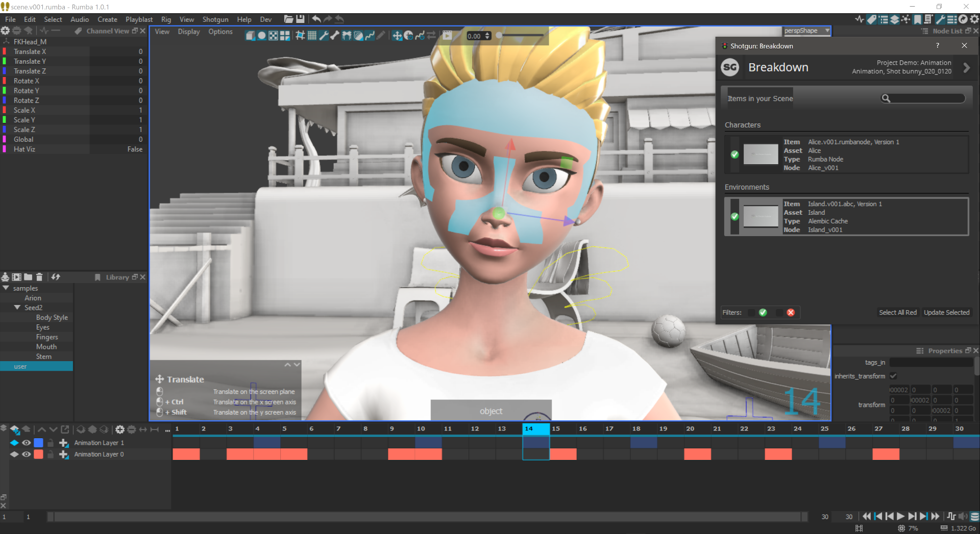Select the Translate move manipulator tool
Screen dimensions: 980x534
point(397,35)
